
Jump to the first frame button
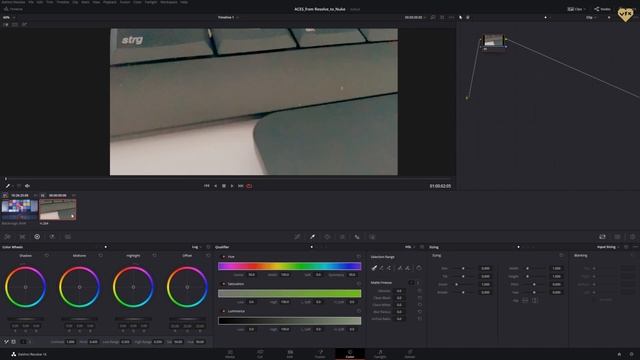[x=207, y=186]
